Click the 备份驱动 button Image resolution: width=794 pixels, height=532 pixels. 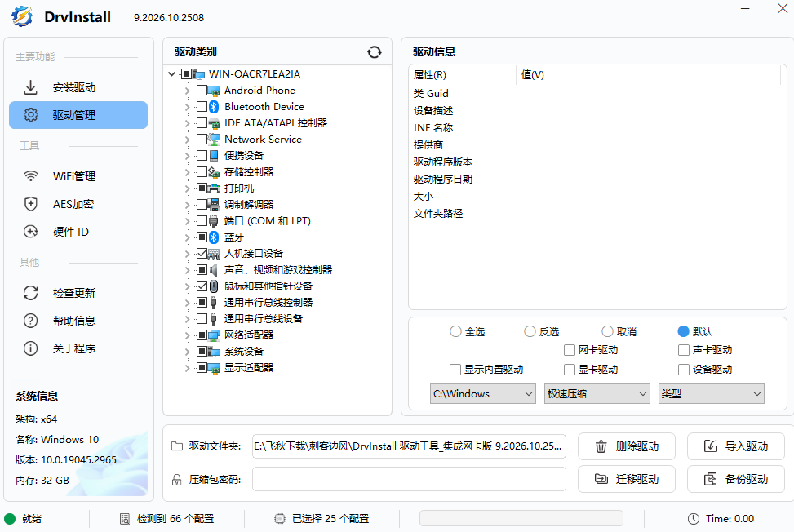tap(736, 479)
